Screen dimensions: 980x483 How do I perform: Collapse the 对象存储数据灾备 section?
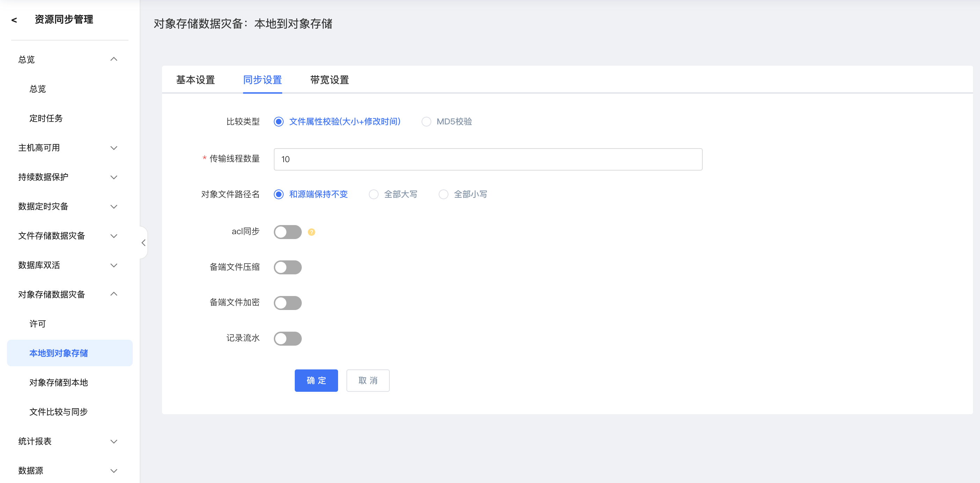point(114,294)
